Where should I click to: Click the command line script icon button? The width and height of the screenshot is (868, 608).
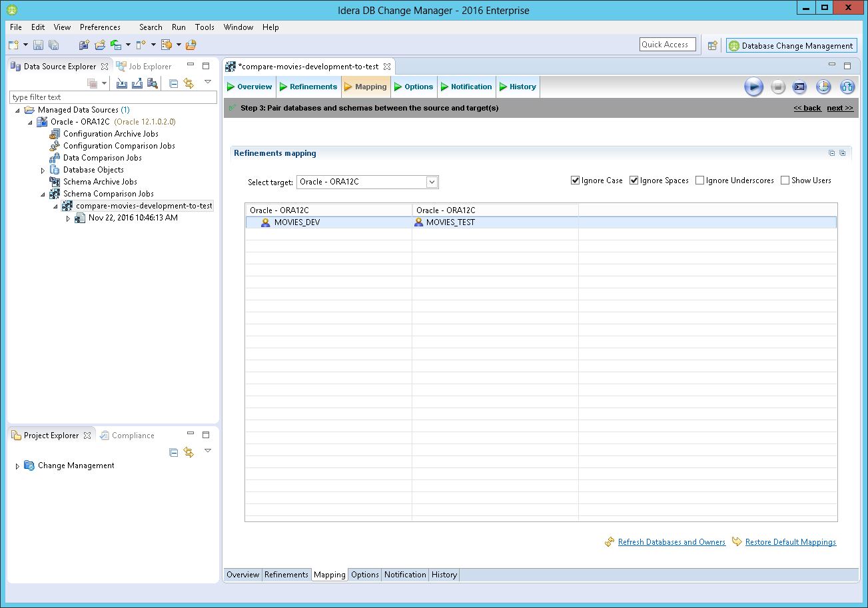pos(800,87)
